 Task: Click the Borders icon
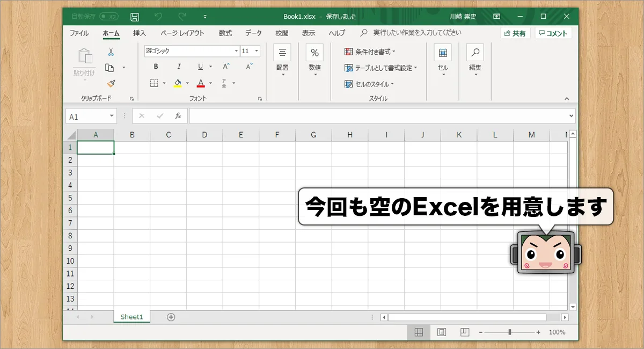click(x=154, y=83)
